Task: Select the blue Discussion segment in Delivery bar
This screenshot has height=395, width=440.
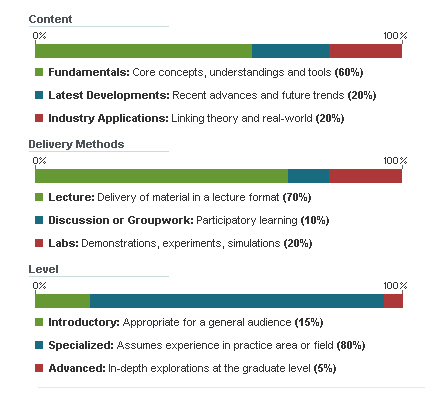Action: [x=308, y=176]
